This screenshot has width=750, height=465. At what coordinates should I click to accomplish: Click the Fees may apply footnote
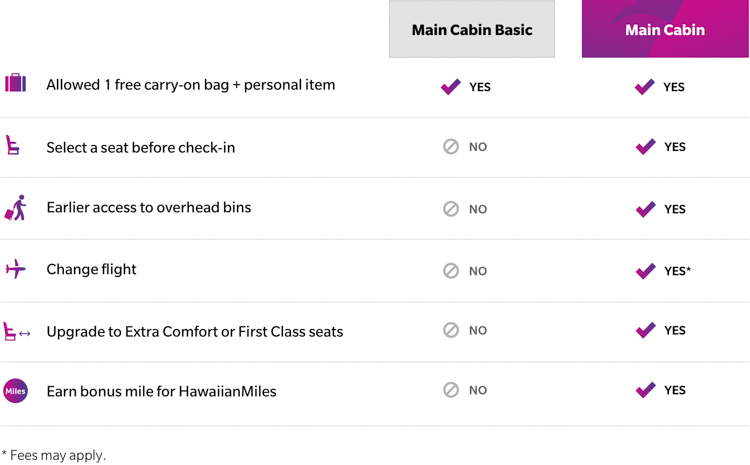[x=53, y=455]
